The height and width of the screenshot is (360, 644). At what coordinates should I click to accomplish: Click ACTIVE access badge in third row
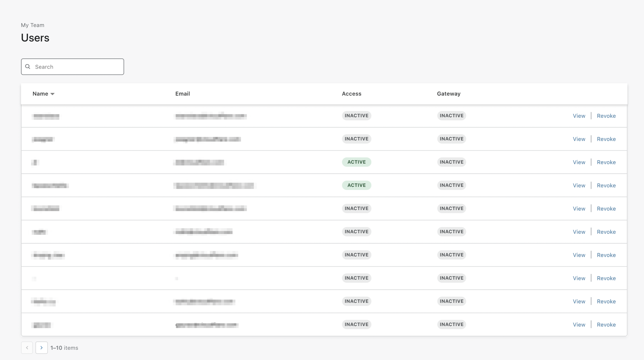(x=356, y=162)
